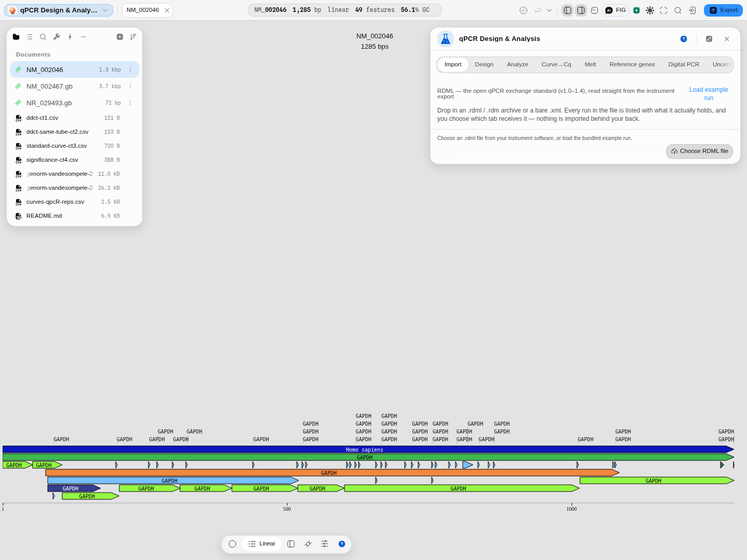Viewport: 747px width, 560px height.
Task: Toggle split view icon in bottom bar
Action: (291, 544)
